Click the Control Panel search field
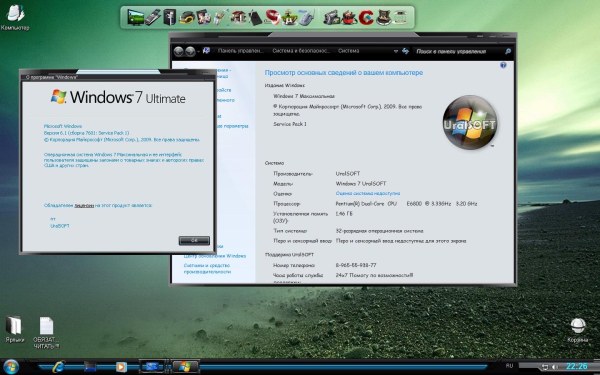Image resolution: width=600 pixels, height=375 pixels. click(x=462, y=51)
